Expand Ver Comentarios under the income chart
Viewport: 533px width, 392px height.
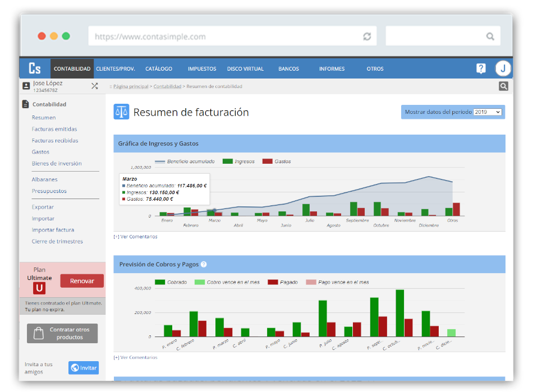click(136, 237)
